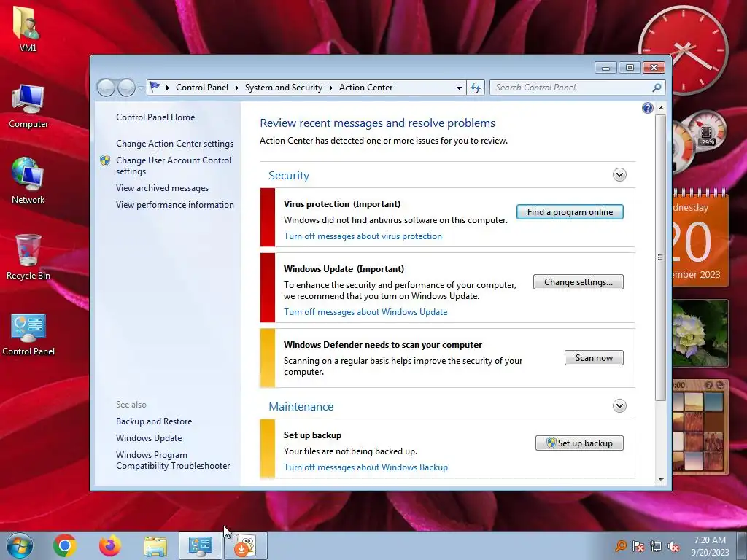The width and height of the screenshot is (747, 560).
Task: Click the Scan now button
Action: (x=594, y=358)
